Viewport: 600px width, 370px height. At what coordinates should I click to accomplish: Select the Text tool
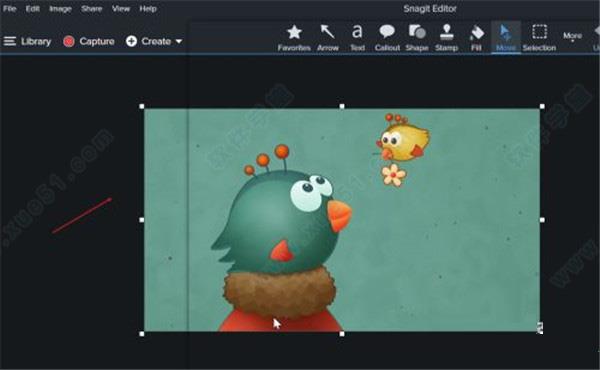[x=357, y=37]
